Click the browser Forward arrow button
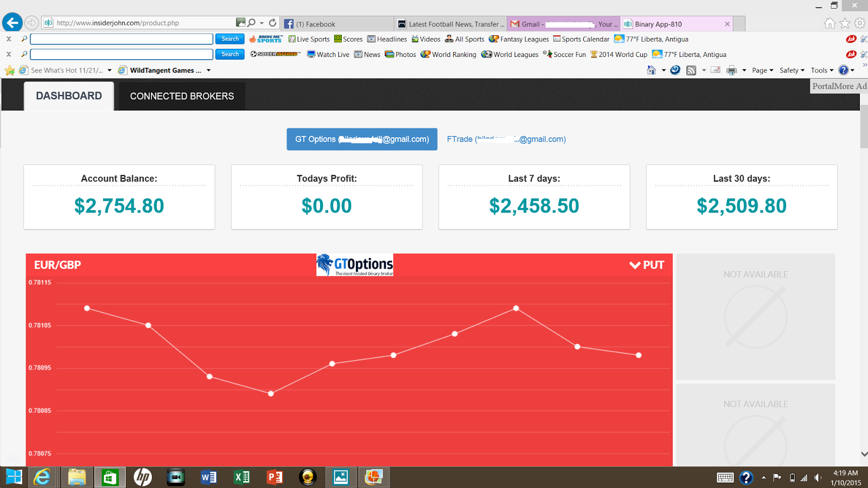Viewport: 868px width, 488px height. click(32, 23)
